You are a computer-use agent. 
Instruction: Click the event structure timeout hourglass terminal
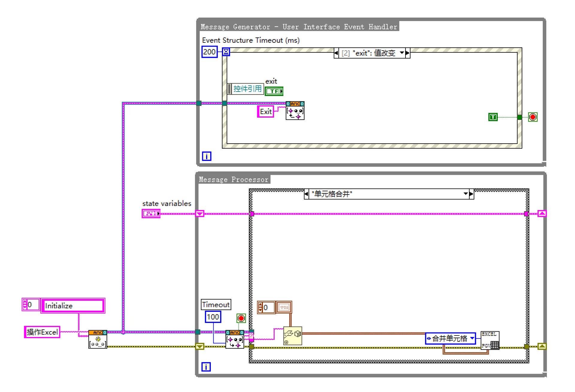[226, 52]
